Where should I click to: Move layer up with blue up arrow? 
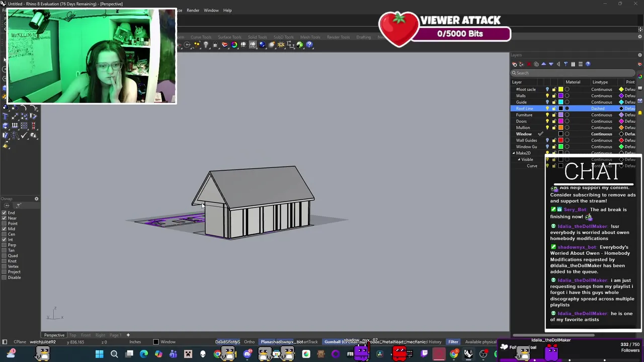544,64
